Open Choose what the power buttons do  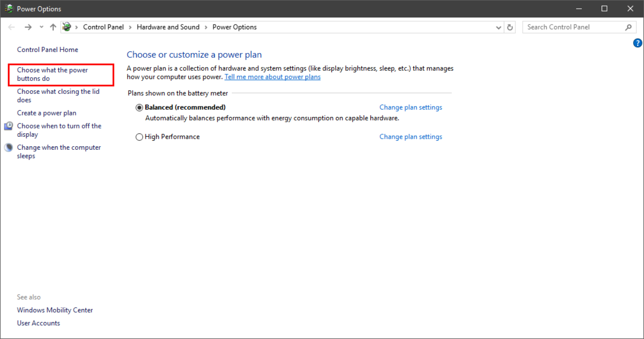coord(53,74)
